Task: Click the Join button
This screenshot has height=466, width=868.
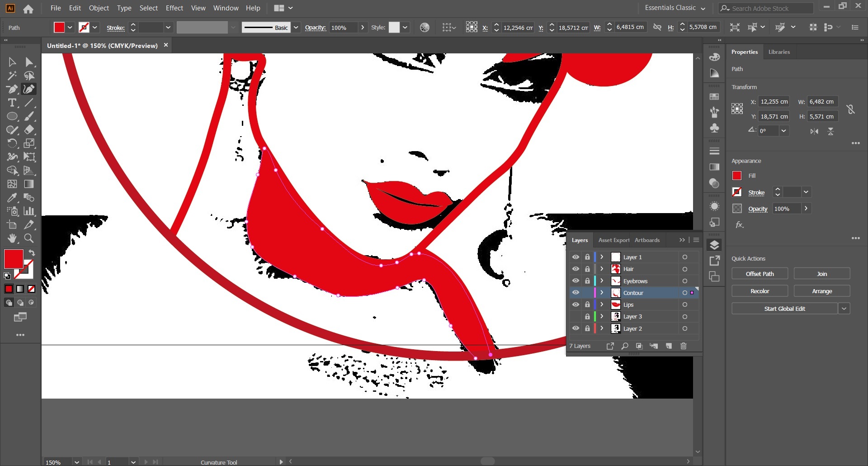Action: pos(822,274)
